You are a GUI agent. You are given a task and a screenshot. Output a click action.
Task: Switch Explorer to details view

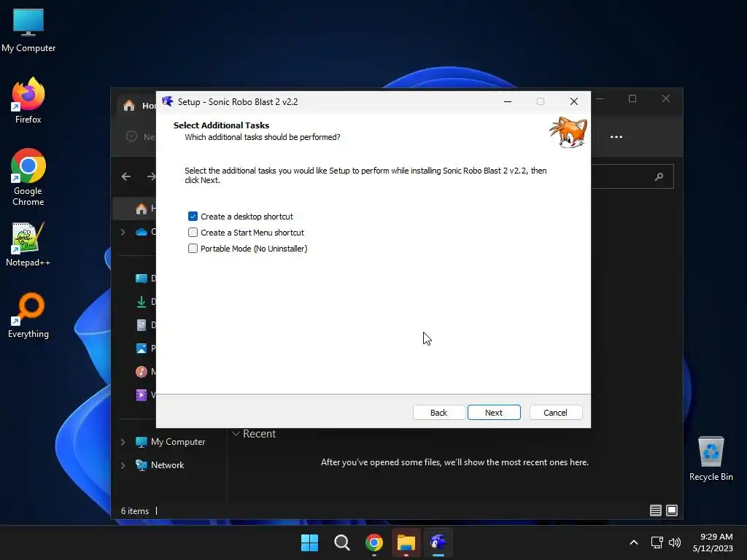[x=656, y=510]
